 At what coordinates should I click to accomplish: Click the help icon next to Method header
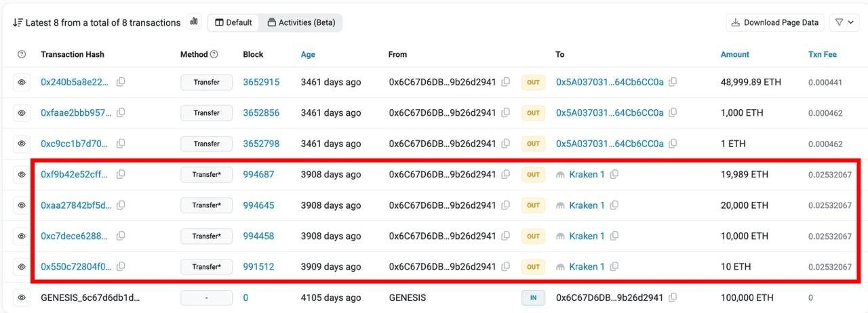(x=214, y=54)
